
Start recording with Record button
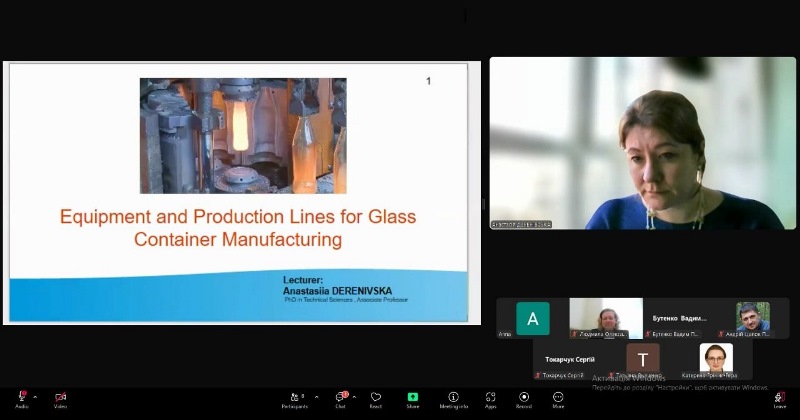[x=524, y=400]
